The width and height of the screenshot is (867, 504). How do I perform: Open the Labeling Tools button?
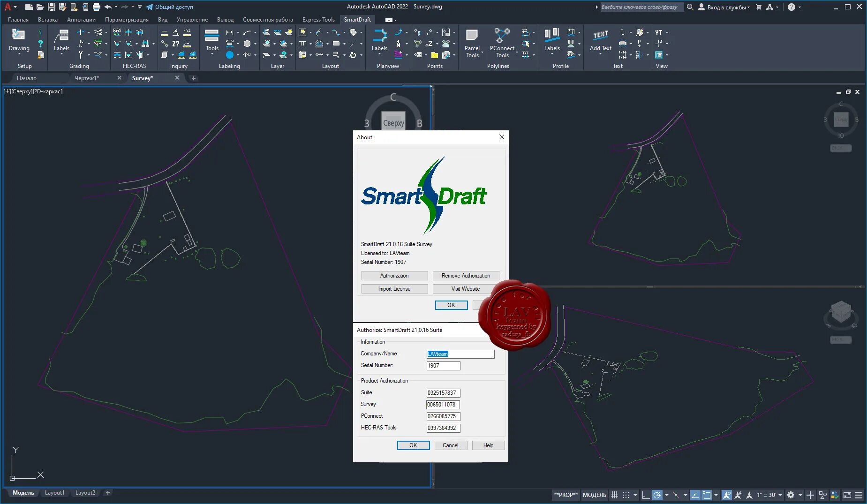212,41
